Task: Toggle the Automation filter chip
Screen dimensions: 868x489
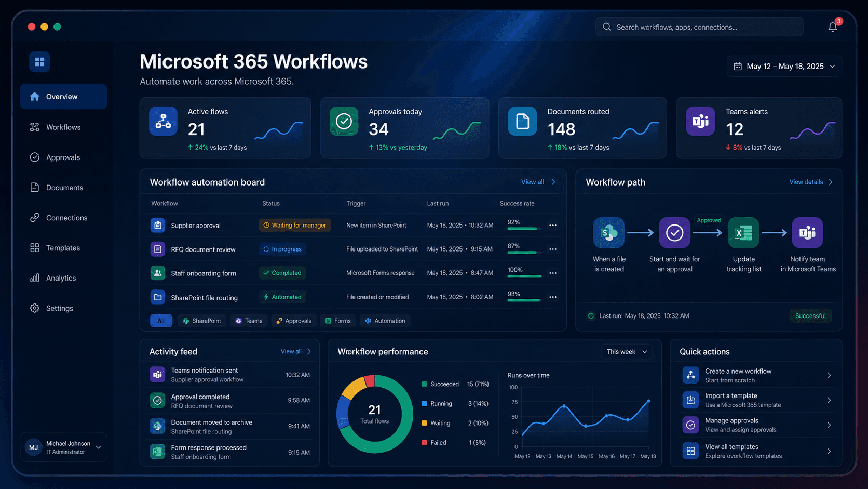Action: coord(385,321)
